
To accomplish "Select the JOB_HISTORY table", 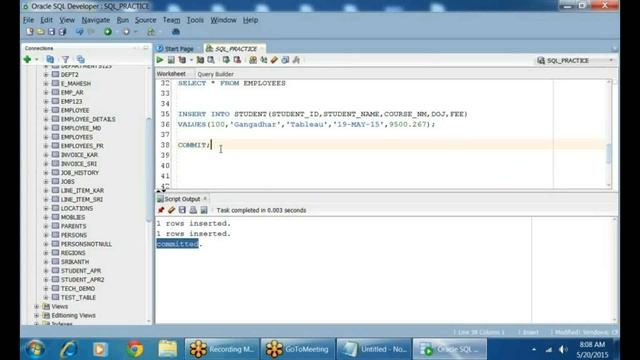I will coord(80,173).
